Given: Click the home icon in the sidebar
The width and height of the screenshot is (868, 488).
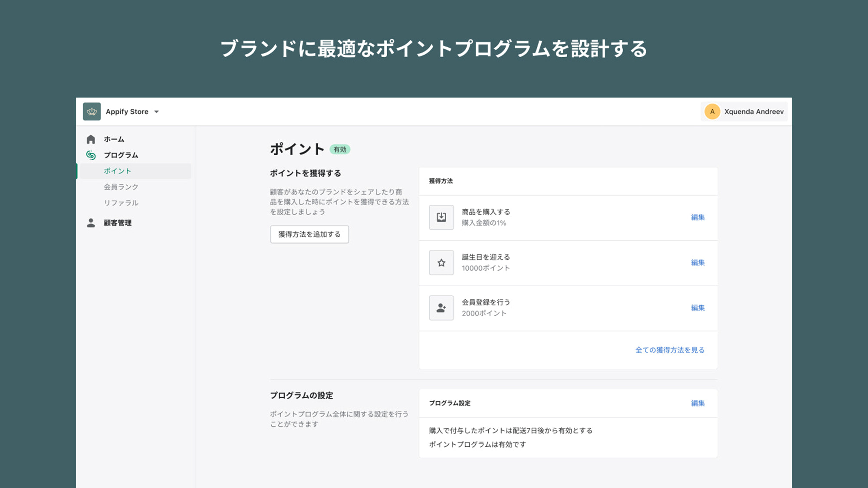Looking at the screenshot, I should pyautogui.click(x=91, y=139).
